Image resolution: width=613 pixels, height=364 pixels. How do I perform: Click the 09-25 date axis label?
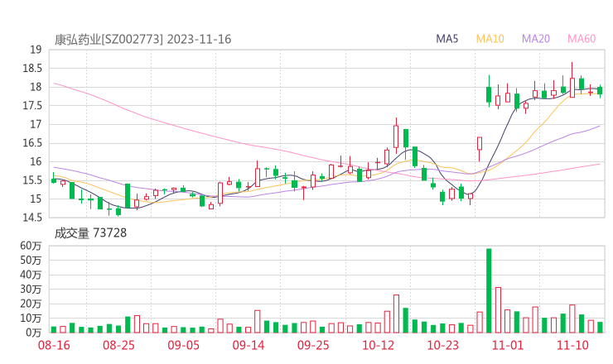(313, 345)
